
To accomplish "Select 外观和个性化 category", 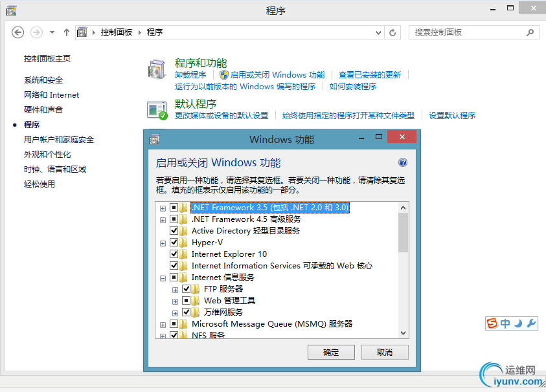I will pyautogui.click(x=47, y=155).
